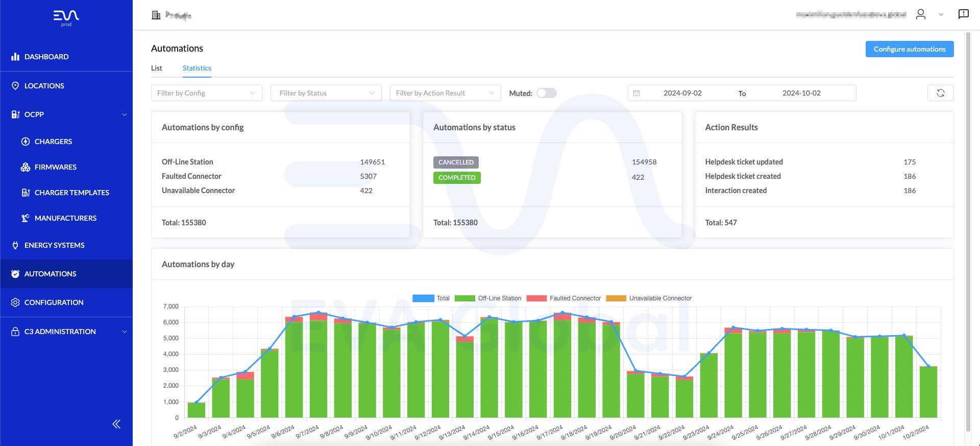Click the Off-Line Station green legend swatch
980x446 pixels.
tap(464, 298)
